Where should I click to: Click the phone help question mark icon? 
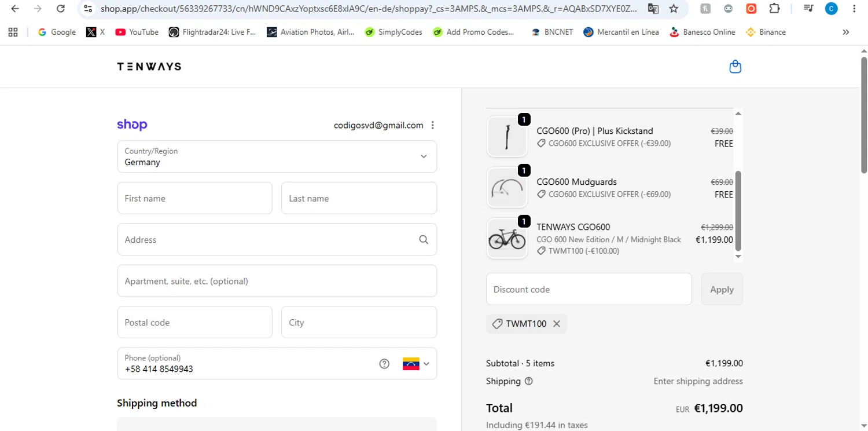click(384, 364)
